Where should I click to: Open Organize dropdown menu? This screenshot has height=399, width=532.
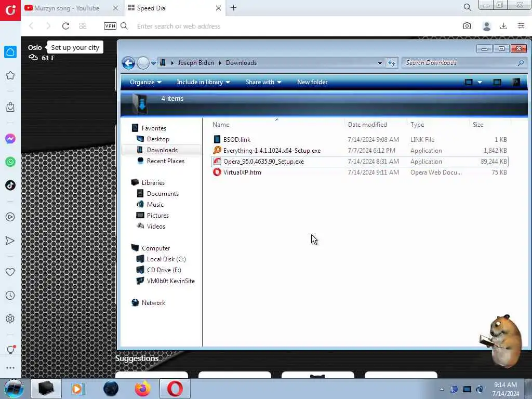pyautogui.click(x=145, y=82)
